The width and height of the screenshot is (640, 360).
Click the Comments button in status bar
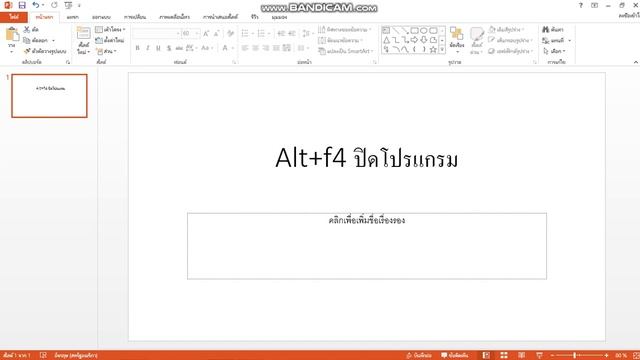(455, 356)
